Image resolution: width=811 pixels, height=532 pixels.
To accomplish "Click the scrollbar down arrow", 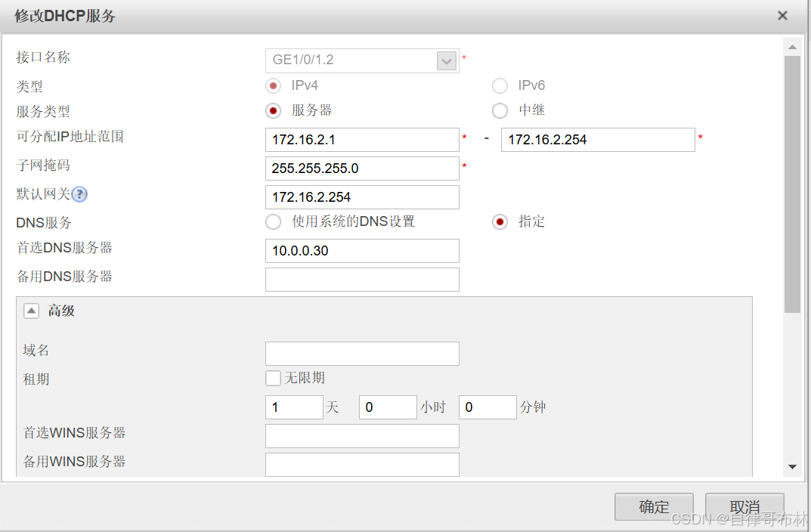I will pos(792,467).
